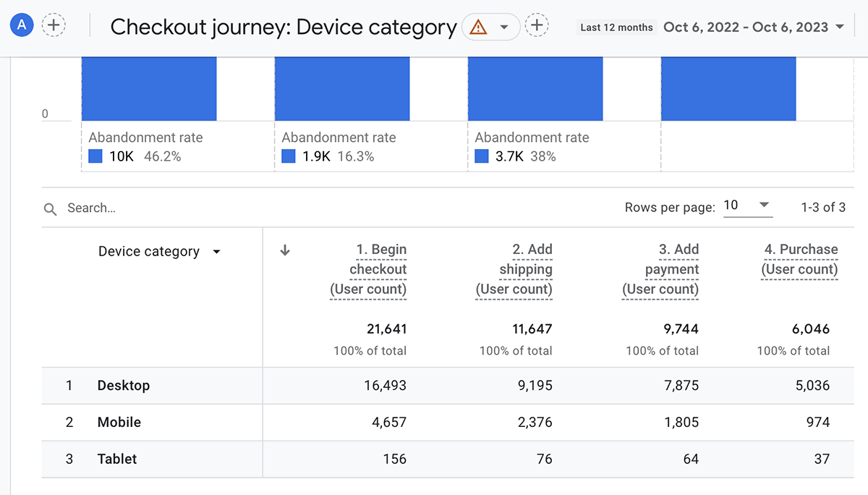
Task: Add a new comparison with plus icon beside avatar
Action: point(54,25)
